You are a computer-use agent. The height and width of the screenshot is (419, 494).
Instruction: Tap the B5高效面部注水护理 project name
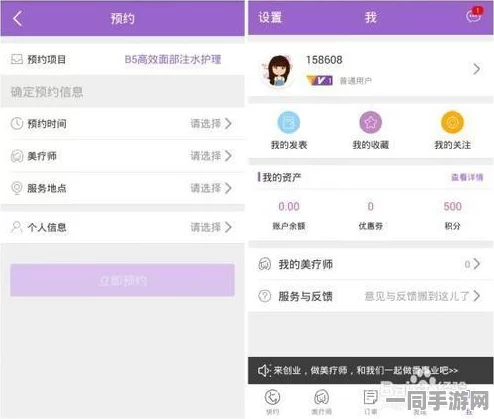click(173, 59)
